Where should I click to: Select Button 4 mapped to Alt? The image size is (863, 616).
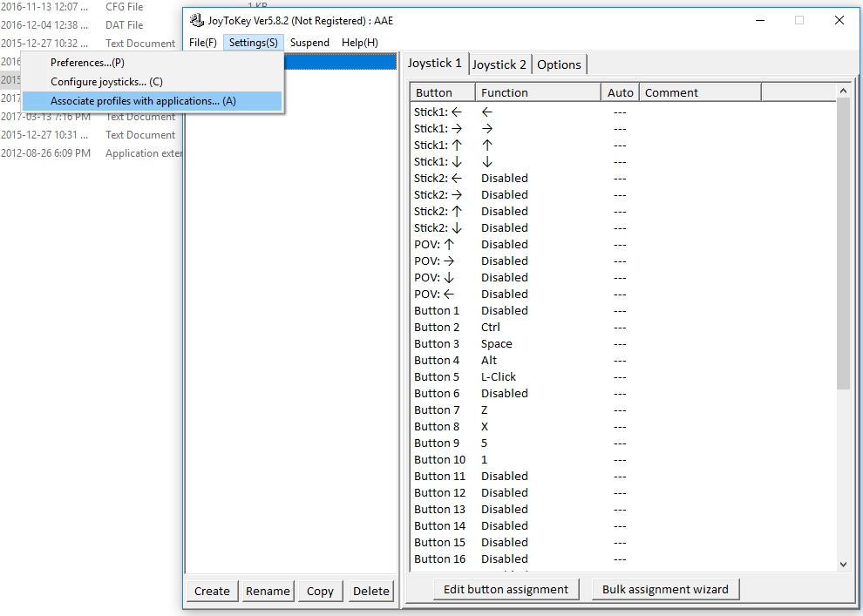(x=623, y=360)
